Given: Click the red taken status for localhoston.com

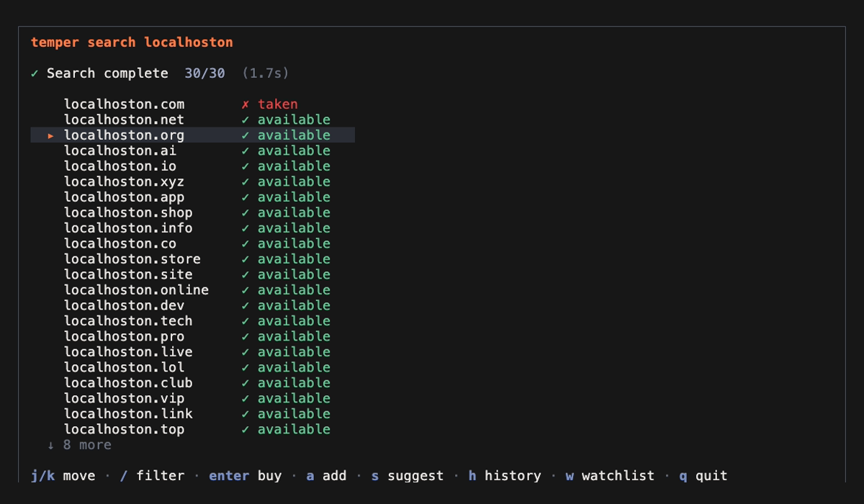Looking at the screenshot, I should [x=269, y=104].
